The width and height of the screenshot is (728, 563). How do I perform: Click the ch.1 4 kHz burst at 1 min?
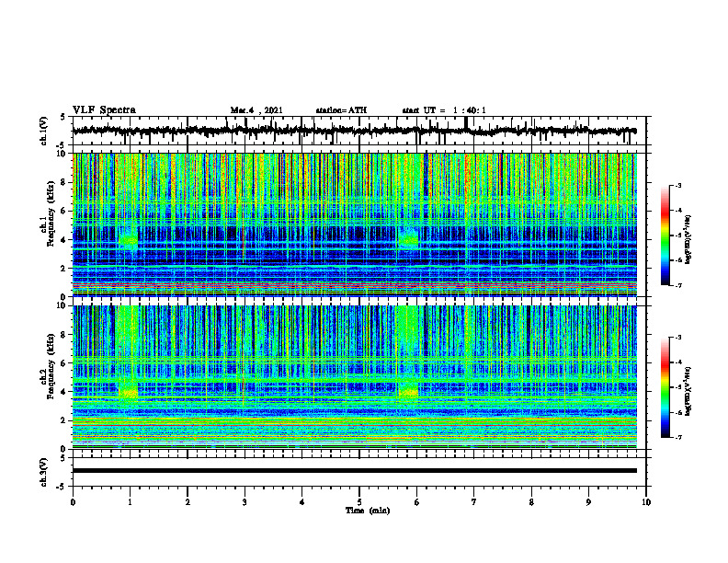coord(129,240)
